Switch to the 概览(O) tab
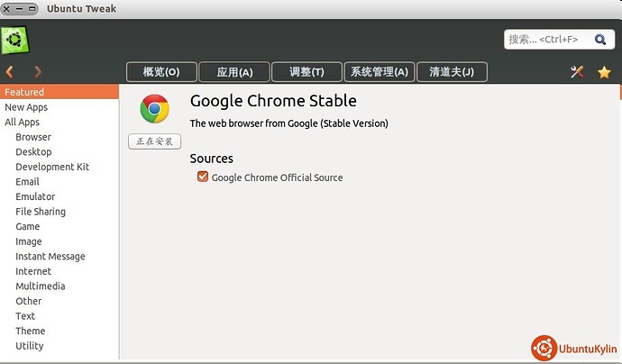Image resolution: width=622 pixels, height=364 pixels. tap(161, 72)
